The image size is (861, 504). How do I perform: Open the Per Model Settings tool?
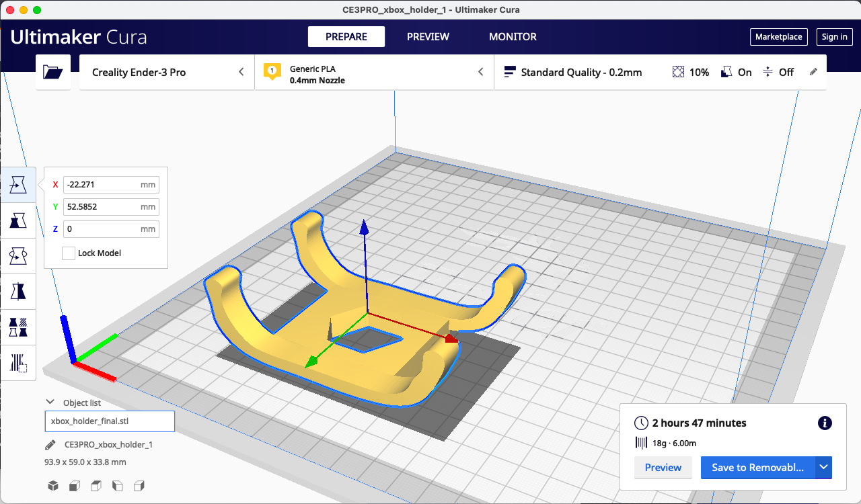pos(18,327)
